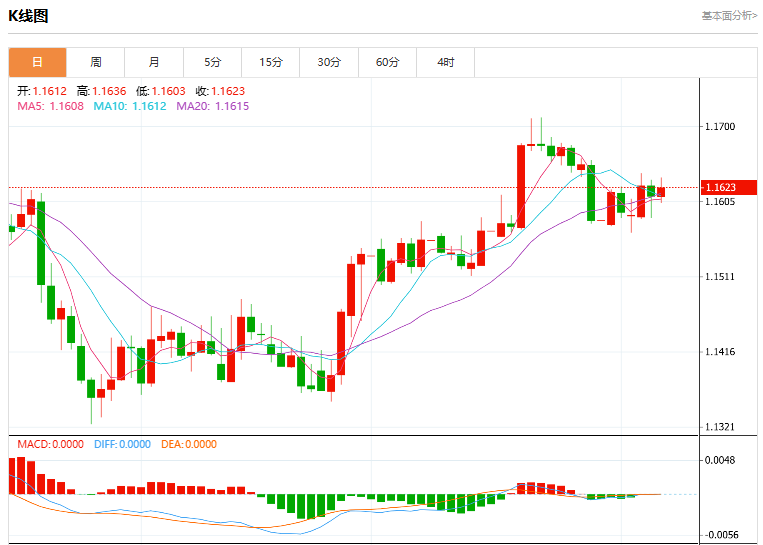
Task: Open the 4时 interval tab
Action: (446, 62)
